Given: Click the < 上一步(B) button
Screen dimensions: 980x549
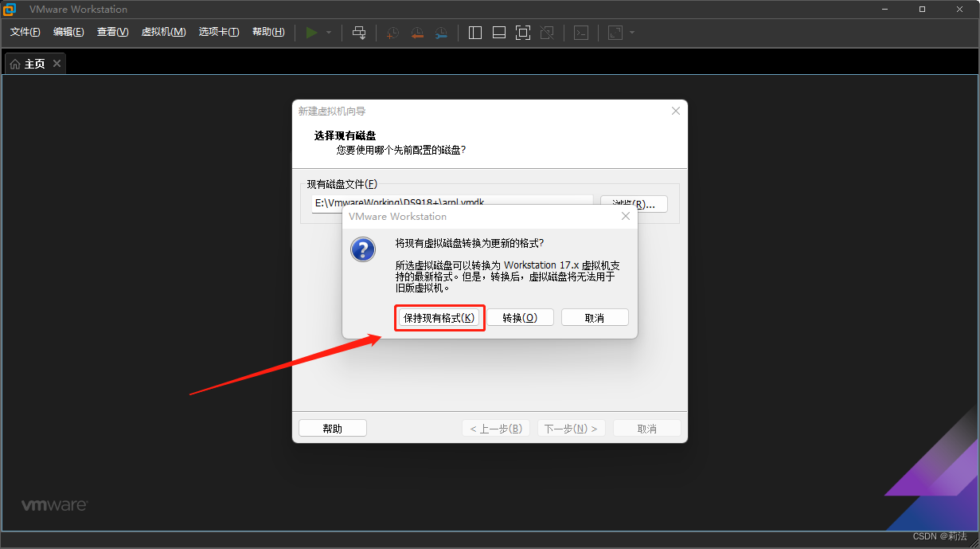Looking at the screenshot, I should click(496, 429).
